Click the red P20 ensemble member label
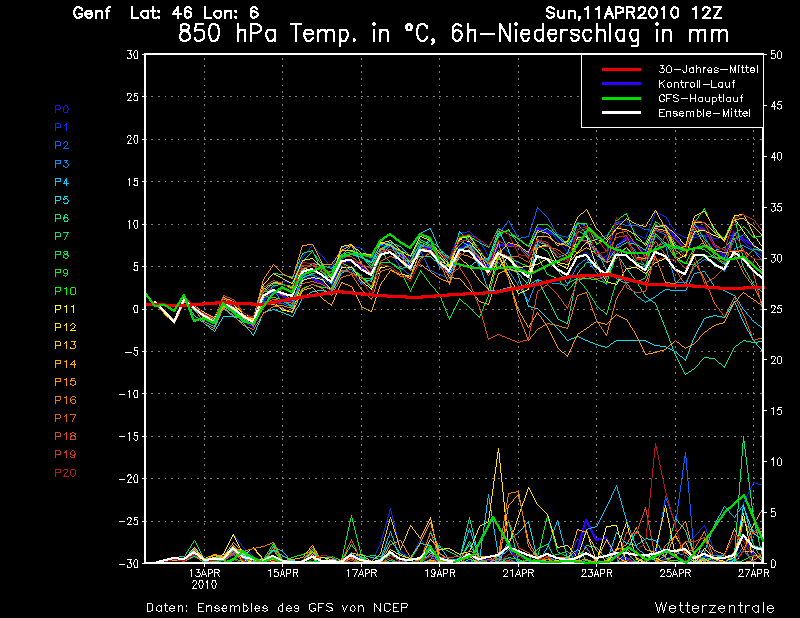Viewport: 800px width, 618px height. click(65, 472)
